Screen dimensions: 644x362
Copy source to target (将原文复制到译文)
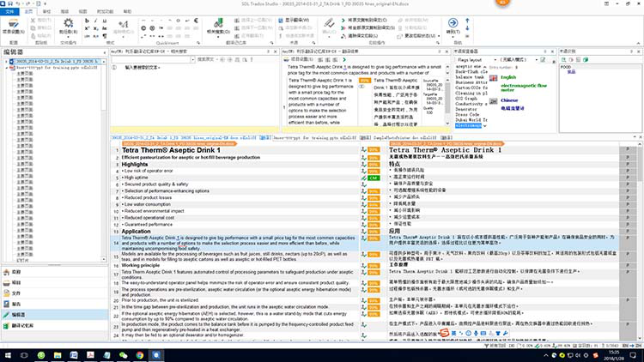point(364,20)
